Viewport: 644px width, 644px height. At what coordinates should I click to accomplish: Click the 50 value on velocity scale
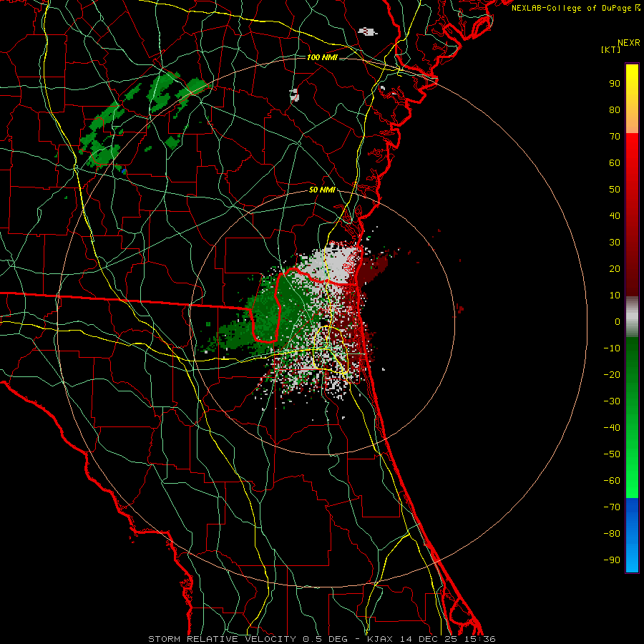[615, 190]
